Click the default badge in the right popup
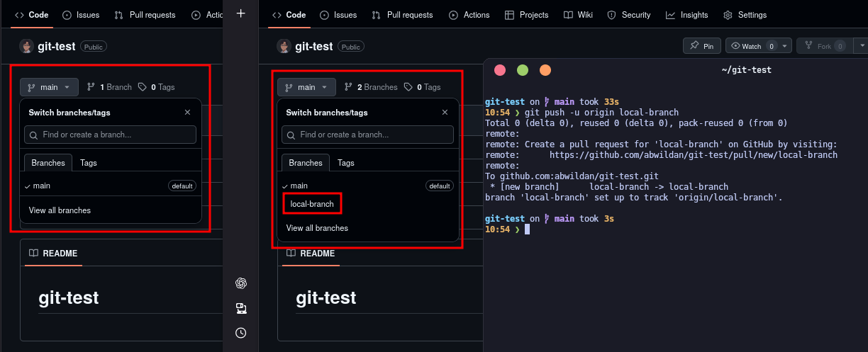 440,186
